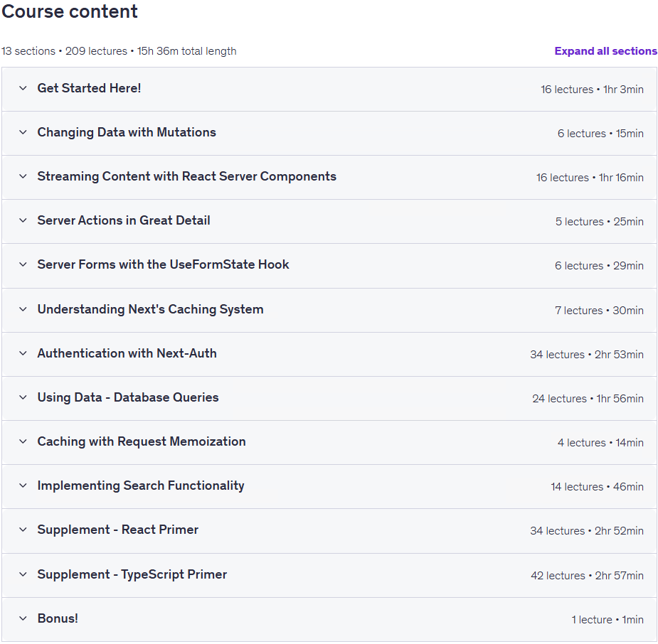Screen dimensions: 658x644
Task: Open Supplement - TypeScript Primer title
Action: (132, 574)
